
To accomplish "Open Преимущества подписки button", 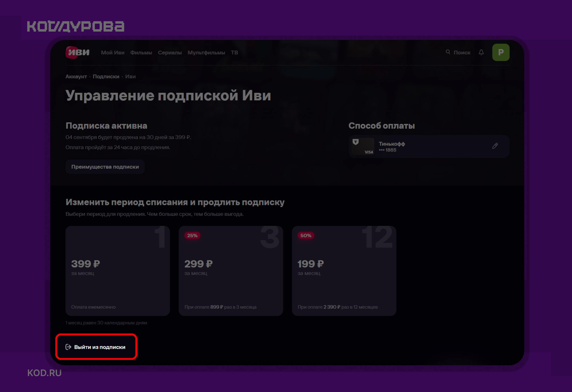I will tap(105, 167).
